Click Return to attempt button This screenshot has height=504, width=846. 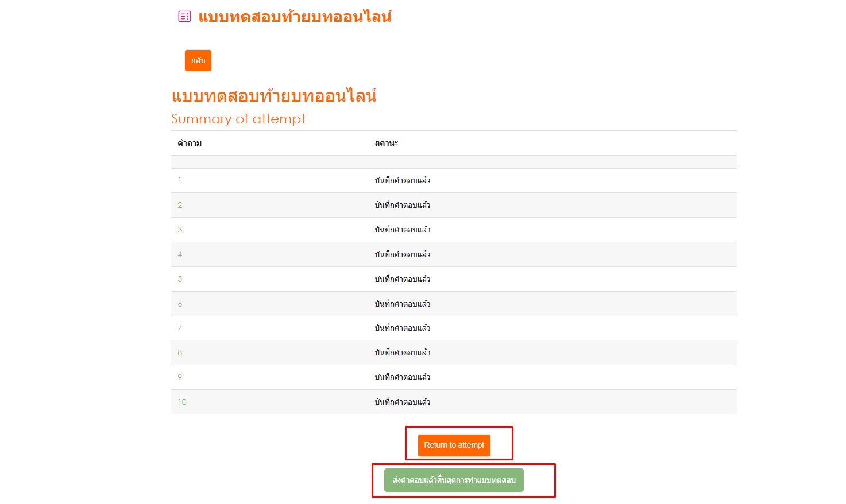pyautogui.click(x=454, y=445)
